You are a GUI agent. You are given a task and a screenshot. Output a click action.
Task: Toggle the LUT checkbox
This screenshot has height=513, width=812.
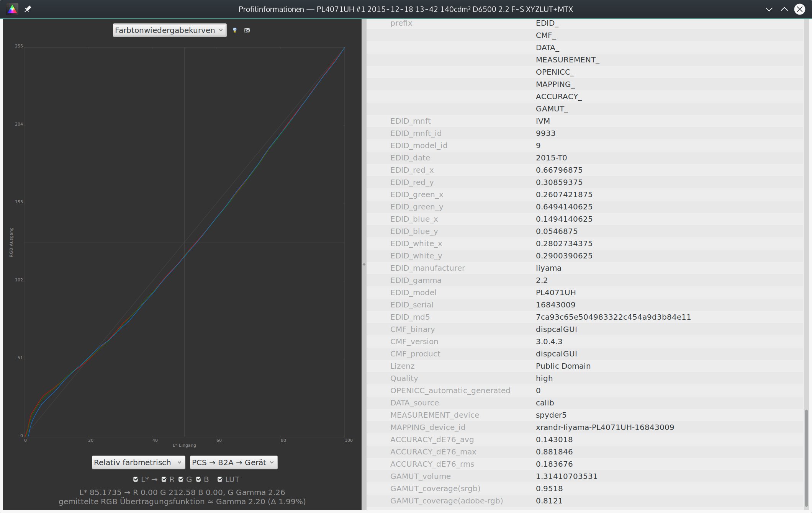click(x=220, y=479)
